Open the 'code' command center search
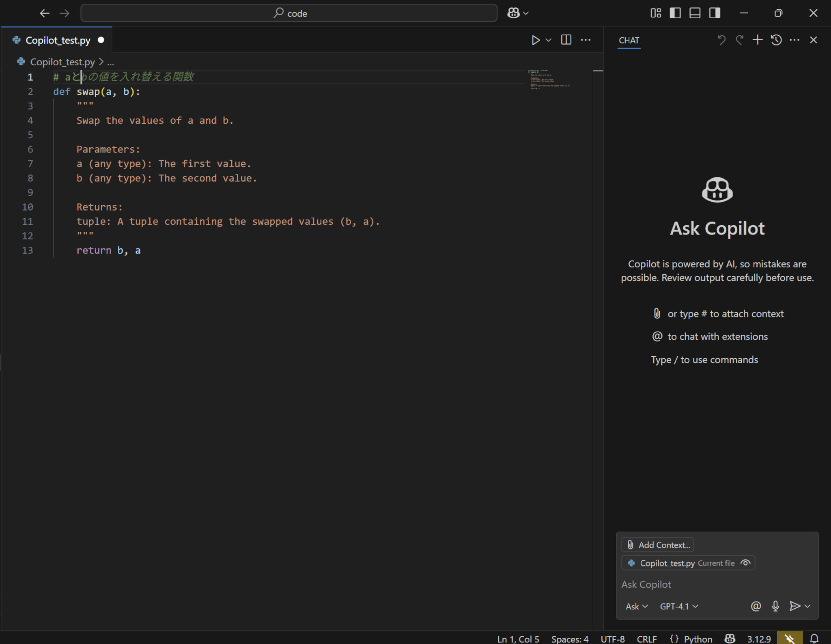 click(x=289, y=13)
